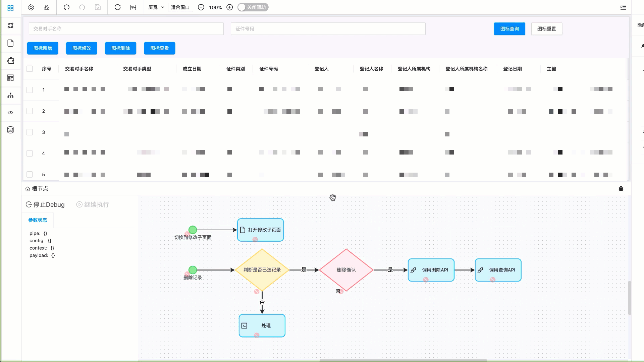This screenshot has height=362, width=644.
Task: Check the checkbox for row 2
Action: (30, 111)
